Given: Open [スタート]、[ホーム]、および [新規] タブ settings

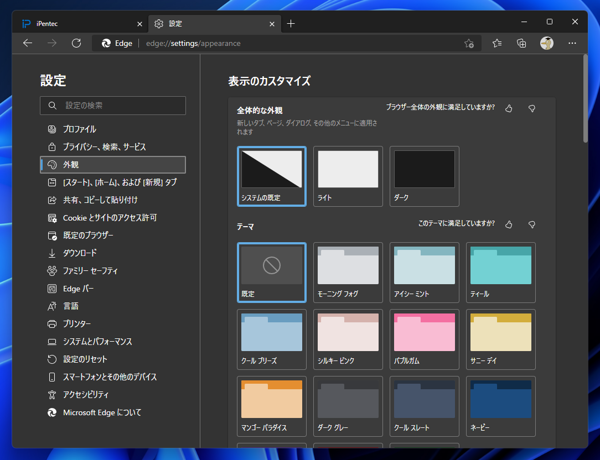Looking at the screenshot, I should (x=113, y=182).
